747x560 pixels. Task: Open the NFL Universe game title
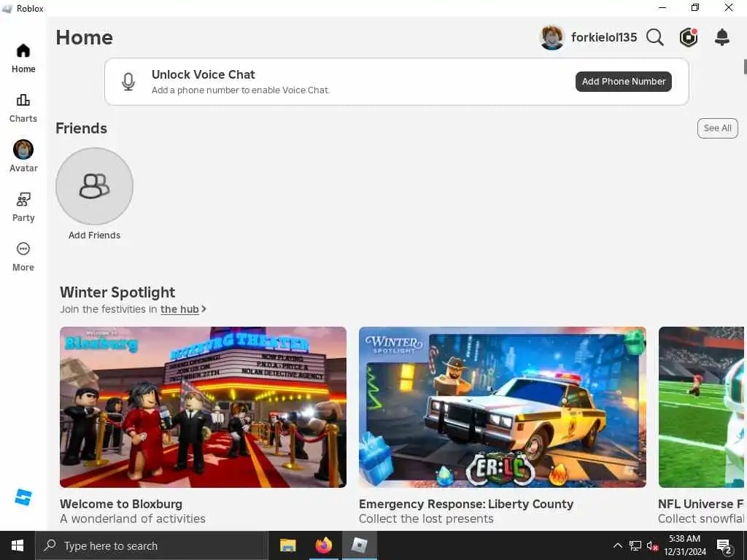[701, 504]
